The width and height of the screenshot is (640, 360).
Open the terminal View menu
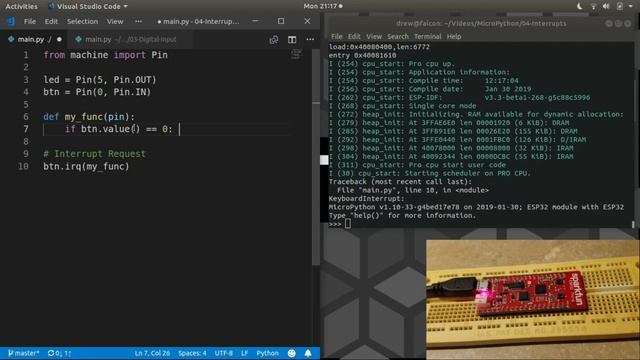pos(373,36)
